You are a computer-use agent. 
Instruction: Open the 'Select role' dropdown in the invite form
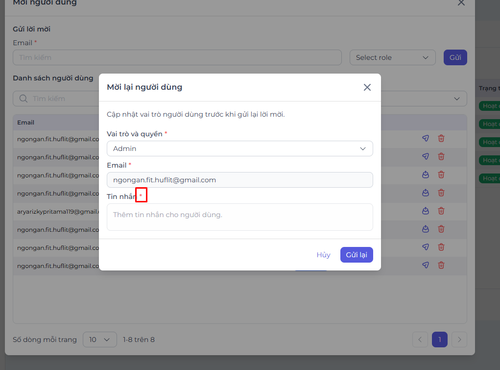392,58
